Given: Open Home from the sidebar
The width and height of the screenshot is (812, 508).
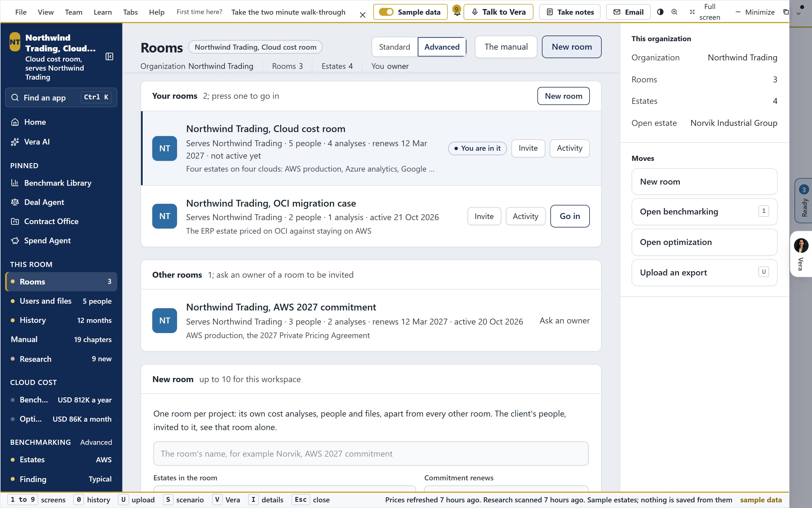Looking at the screenshot, I should click(x=61, y=122).
